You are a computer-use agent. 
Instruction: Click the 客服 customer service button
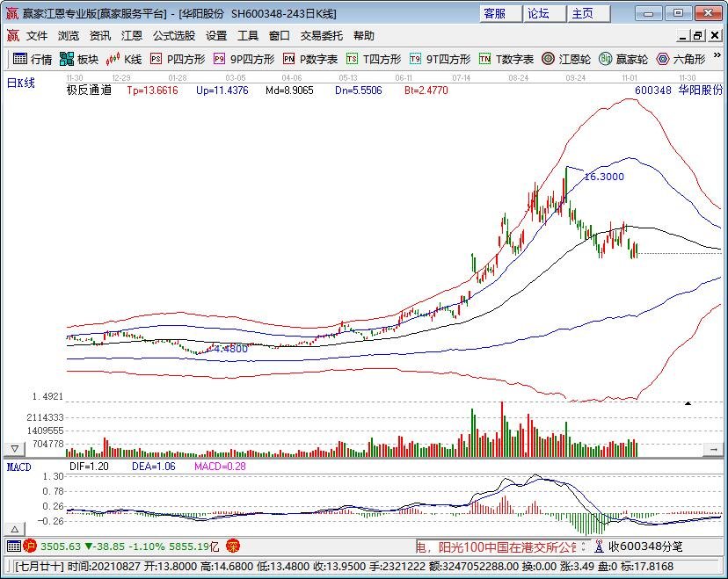[x=496, y=13]
